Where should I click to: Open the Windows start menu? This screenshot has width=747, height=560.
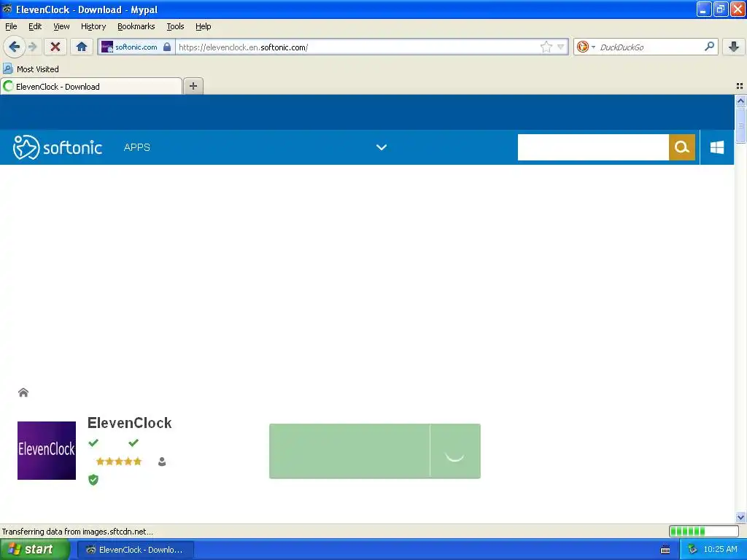tap(34, 550)
